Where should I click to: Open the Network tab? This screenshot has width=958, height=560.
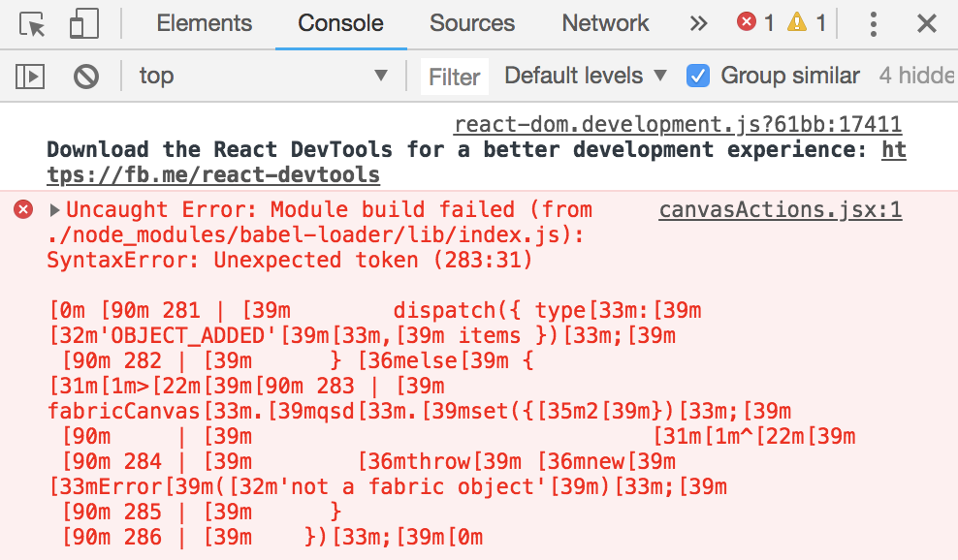[605, 24]
